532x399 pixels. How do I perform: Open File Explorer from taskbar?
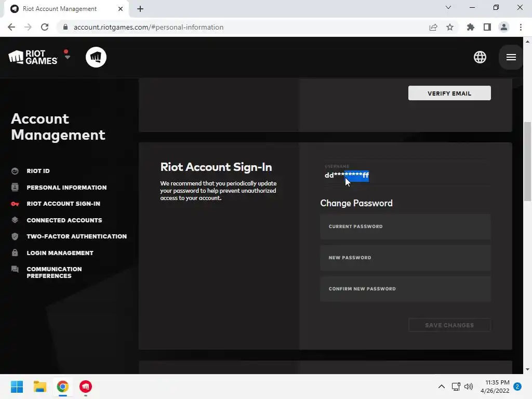point(39,387)
